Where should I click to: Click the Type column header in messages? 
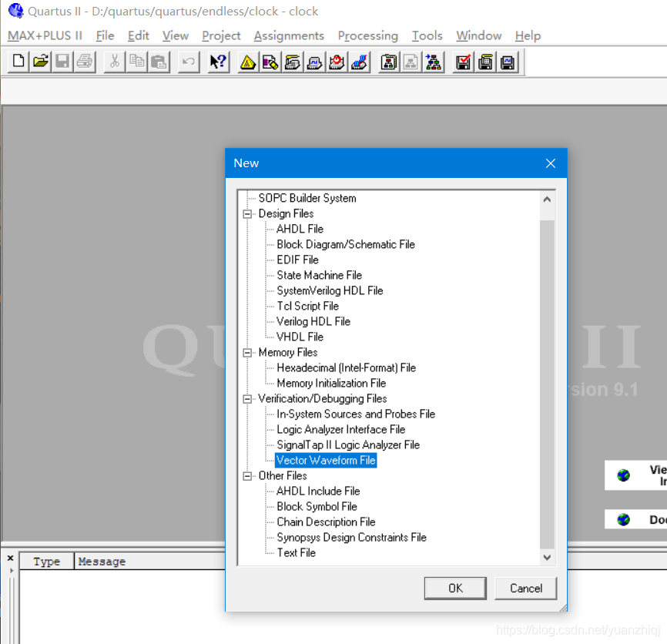(47, 562)
